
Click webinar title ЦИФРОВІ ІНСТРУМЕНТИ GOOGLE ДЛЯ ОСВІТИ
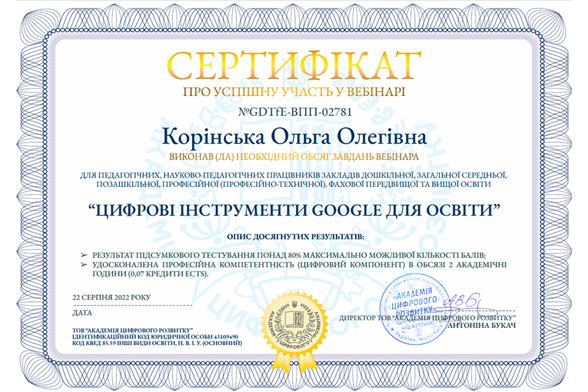295,210
